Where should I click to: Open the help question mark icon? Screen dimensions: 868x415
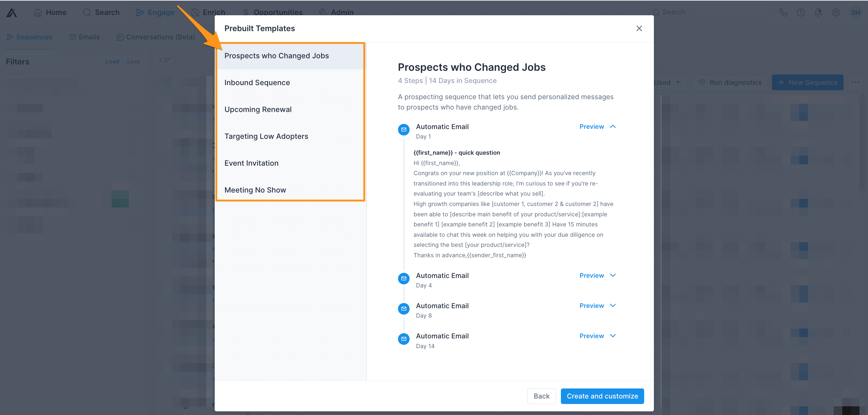click(801, 13)
